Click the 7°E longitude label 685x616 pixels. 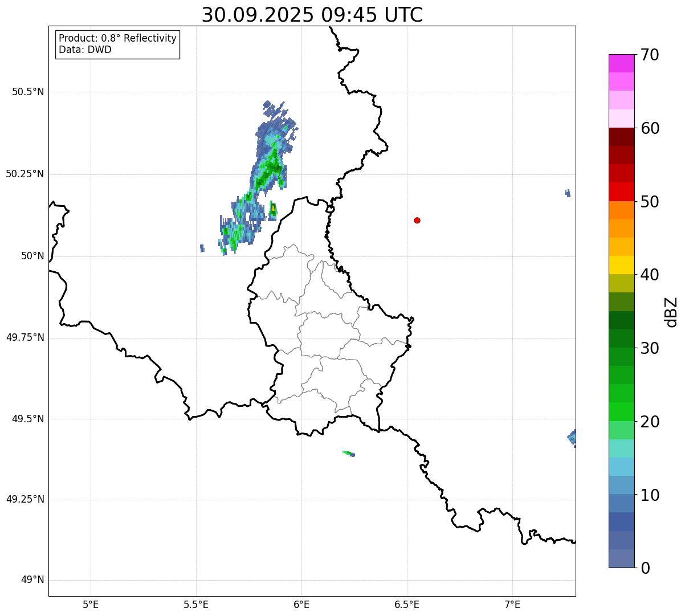click(x=512, y=604)
